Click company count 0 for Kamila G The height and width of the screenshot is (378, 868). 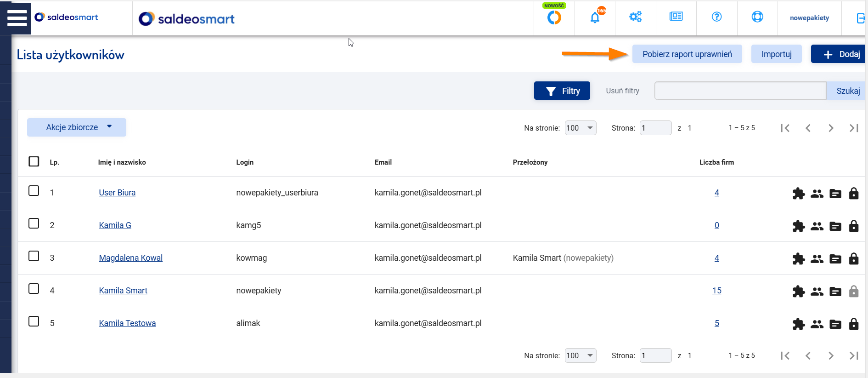click(717, 225)
